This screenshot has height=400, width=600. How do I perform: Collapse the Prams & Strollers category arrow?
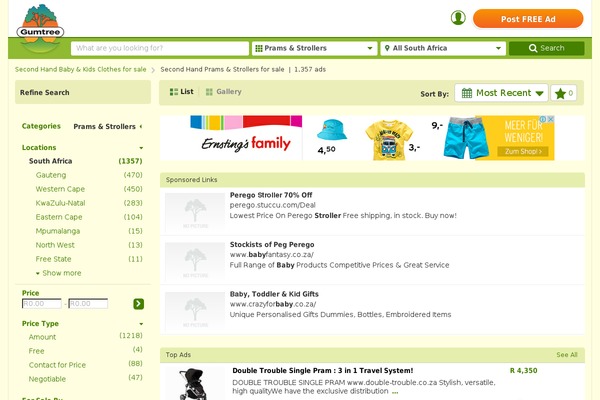(141, 126)
